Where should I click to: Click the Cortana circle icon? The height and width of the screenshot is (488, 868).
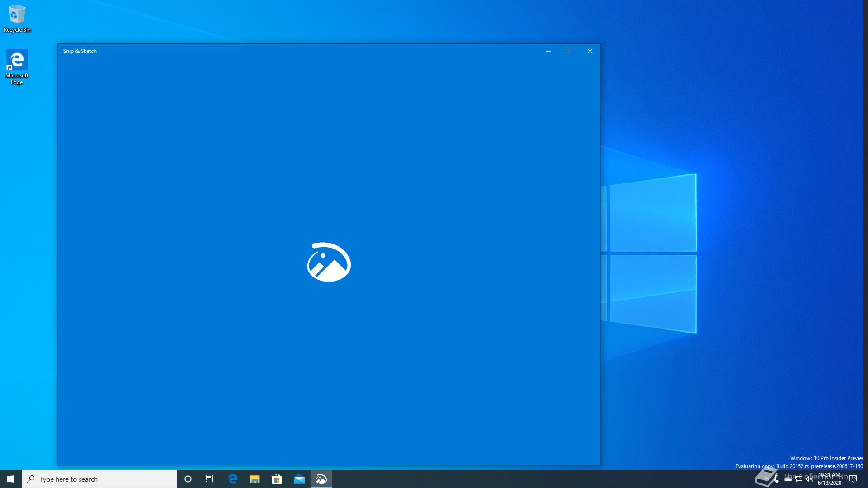tap(188, 479)
